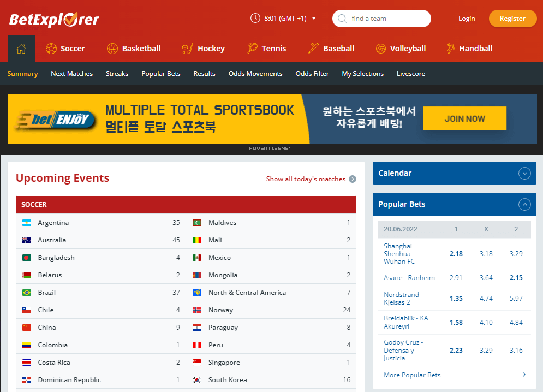The height and width of the screenshot is (392, 543).
Task: Click the Register button
Action: 512,19
